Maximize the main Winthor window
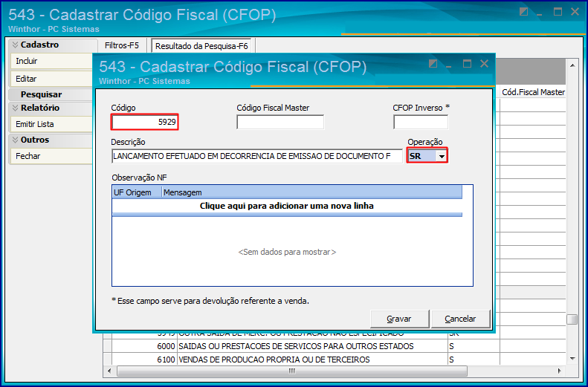Image resolution: width=588 pixels, height=387 pixels. click(x=558, y=12)
